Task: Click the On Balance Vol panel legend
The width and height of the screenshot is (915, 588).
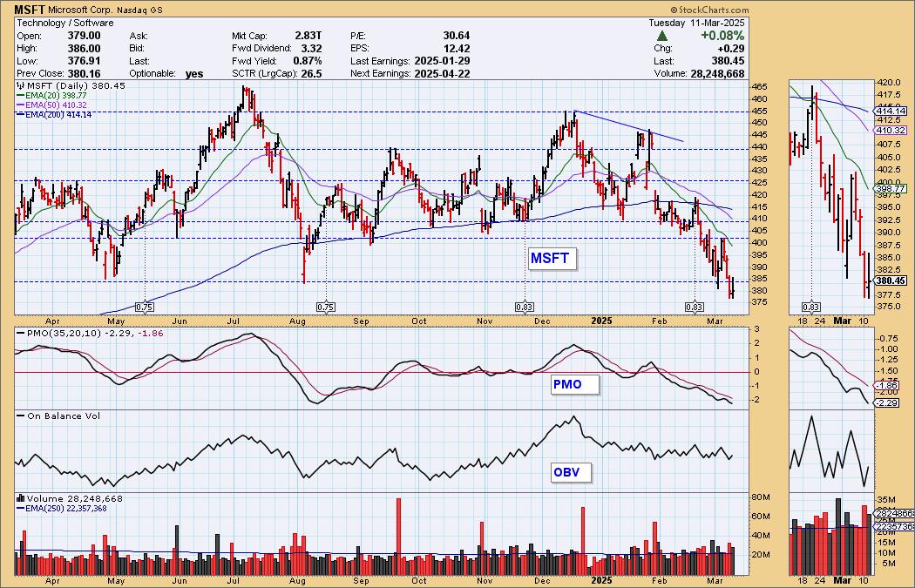Action: click(58, 416)
